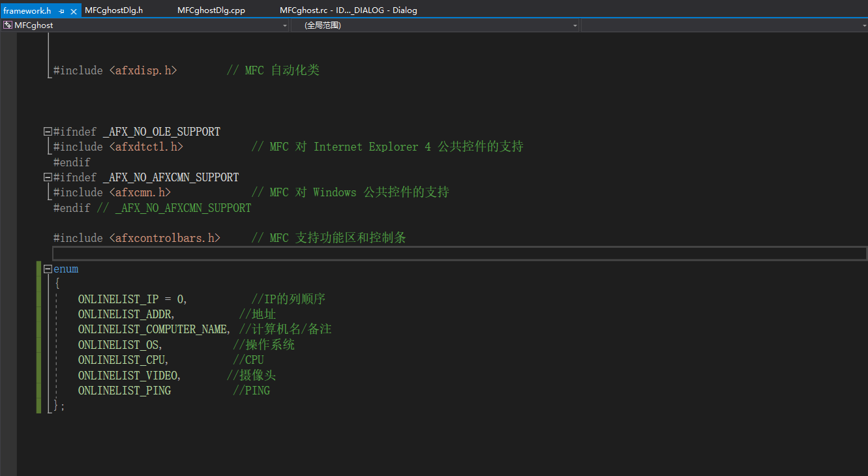
Task: Close the framework.h tab
Action: (x=74, y=11)
